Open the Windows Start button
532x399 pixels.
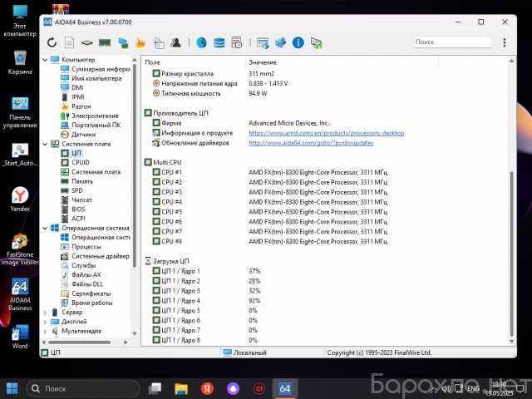coord(12,388)
